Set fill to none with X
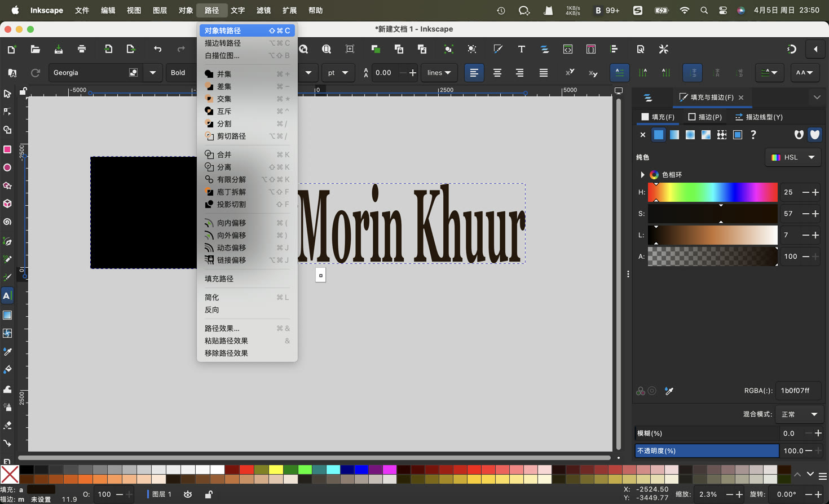This screenshot has width=829, height=504. (x=642, y=135)
